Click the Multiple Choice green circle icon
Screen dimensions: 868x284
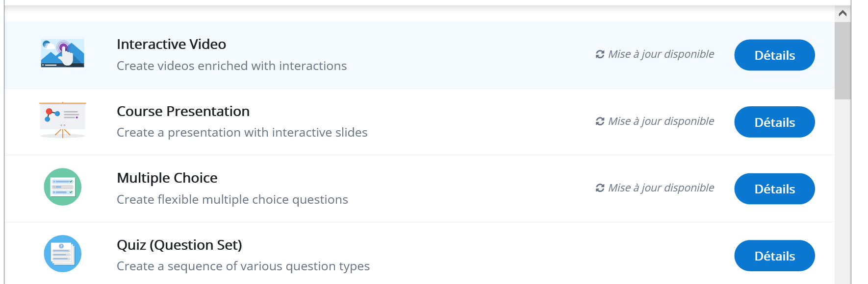62,187
